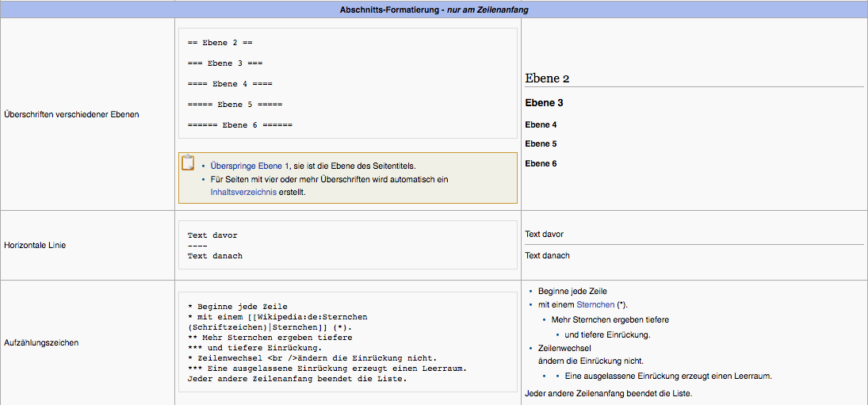This screenshot has width=868, height=405.
Task: Click the "Horizontale Linie" row label
Action: tap(36, 246)
